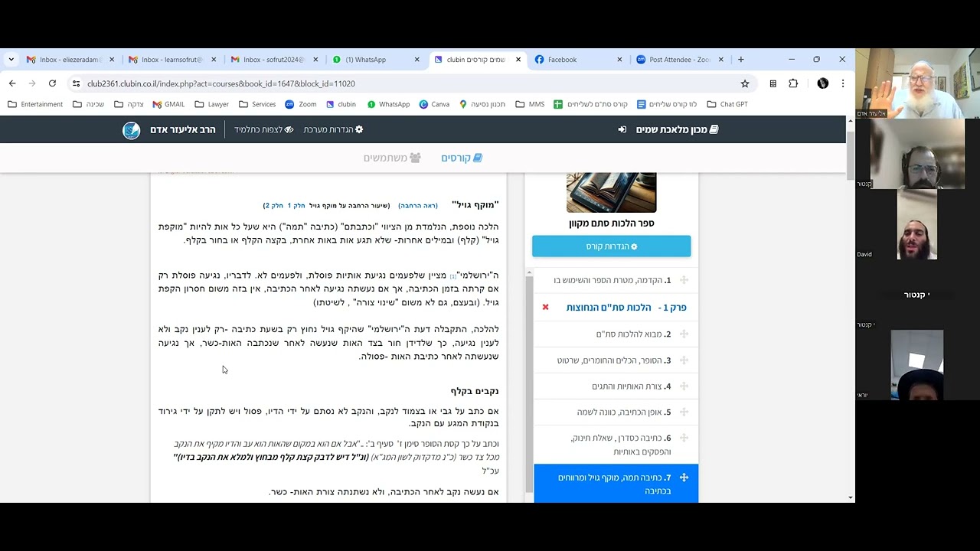Select the משתמשים users tab
Viewport: 980px width, 551px height.
click(392, 158)
